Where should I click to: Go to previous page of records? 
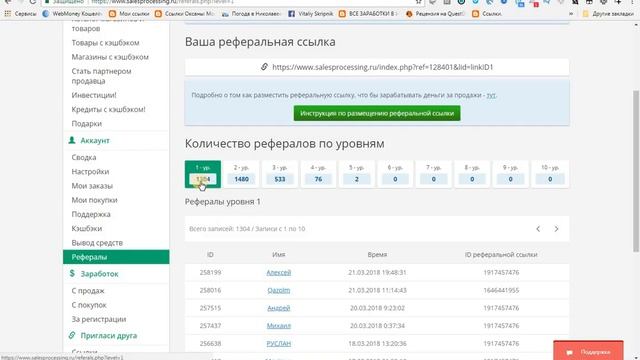[538, 229]
